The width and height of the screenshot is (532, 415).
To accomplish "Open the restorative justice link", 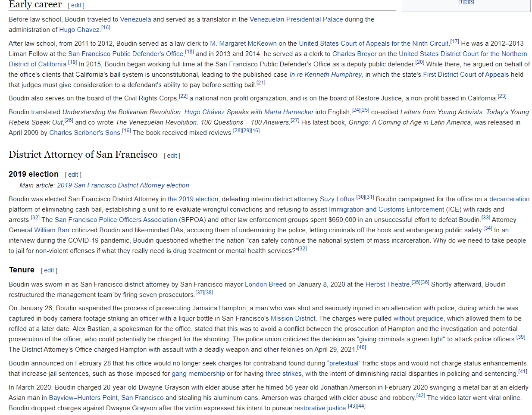I will coord(320,408).
